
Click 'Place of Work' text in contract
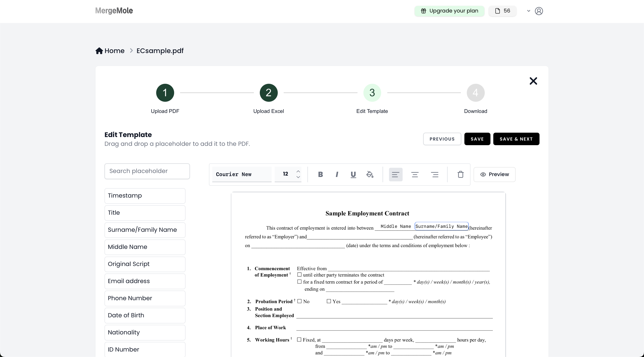click(271, 328)
